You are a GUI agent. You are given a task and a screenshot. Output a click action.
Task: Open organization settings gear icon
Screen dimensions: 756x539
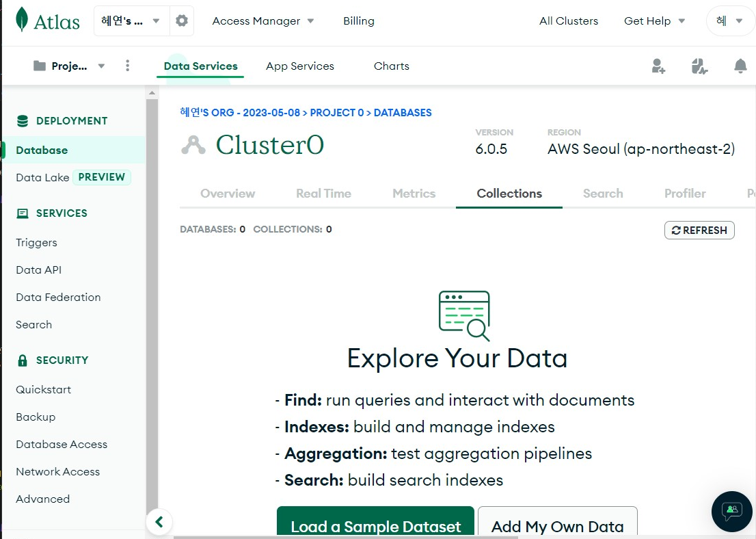tap(182, 21)
